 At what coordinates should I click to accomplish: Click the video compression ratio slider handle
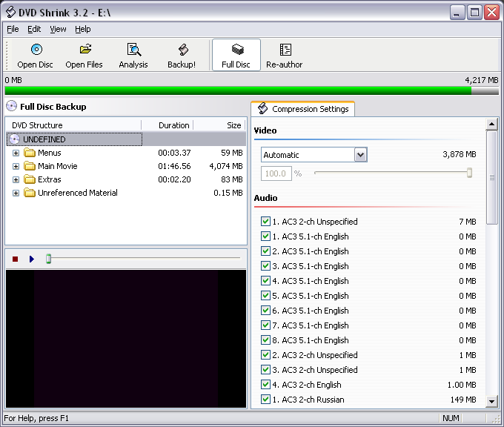[469, 173]
